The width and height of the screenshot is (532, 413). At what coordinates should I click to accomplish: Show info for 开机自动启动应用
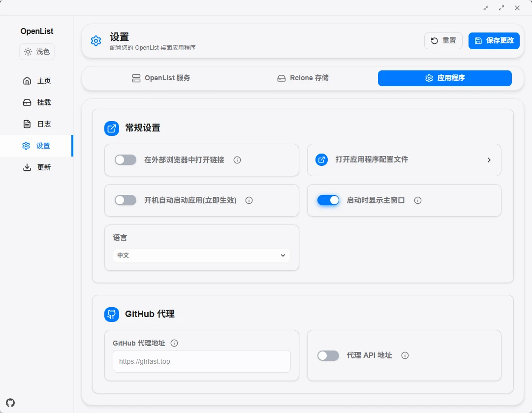(249, 200)
